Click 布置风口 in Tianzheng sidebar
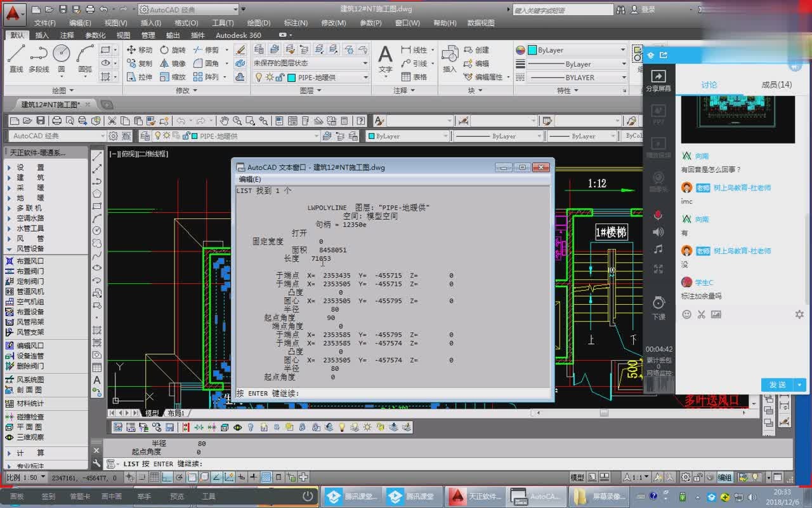The width and height of the screenshot is (812, 508). [x=25, y=261]
